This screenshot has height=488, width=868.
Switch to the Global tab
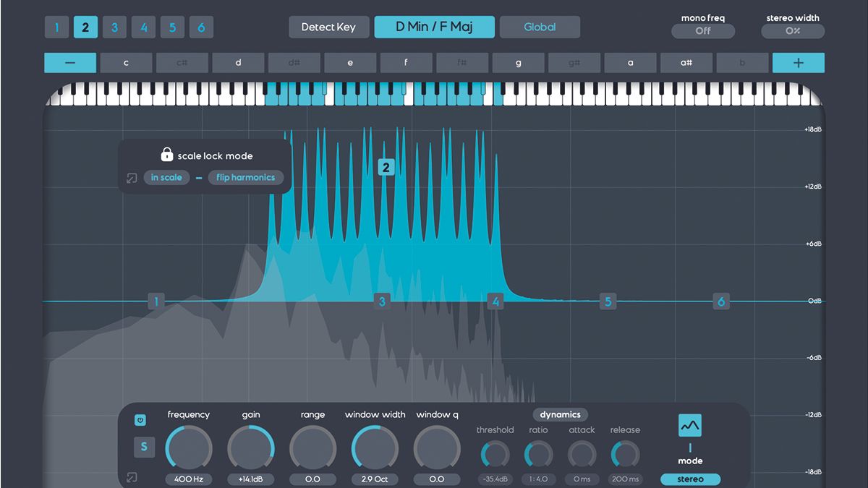[x=540, y=27]
